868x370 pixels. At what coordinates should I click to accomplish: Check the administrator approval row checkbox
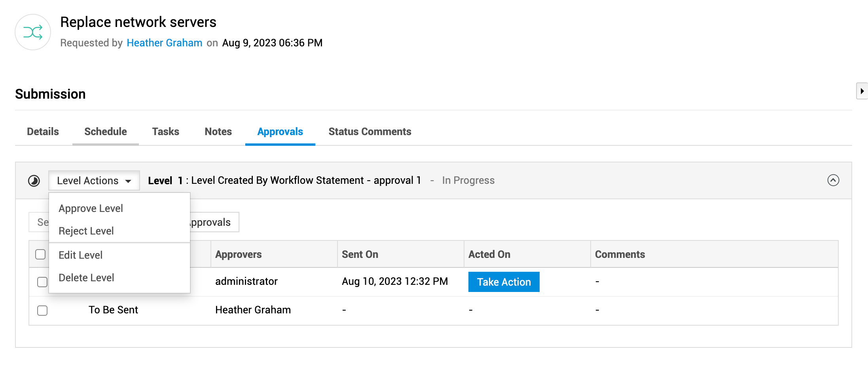42,282
